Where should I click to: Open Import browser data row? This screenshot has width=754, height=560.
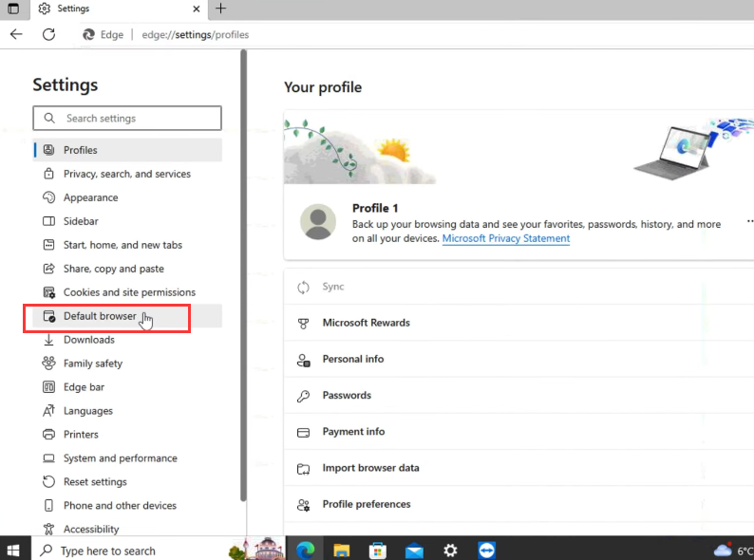click(x=518, y=468)
